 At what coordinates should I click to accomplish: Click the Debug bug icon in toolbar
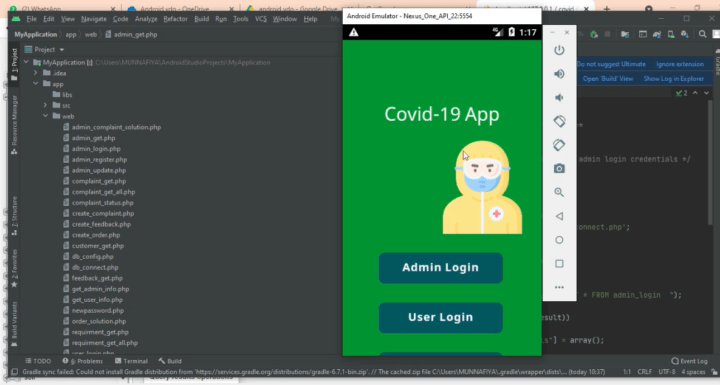click(x=594, y=34)
